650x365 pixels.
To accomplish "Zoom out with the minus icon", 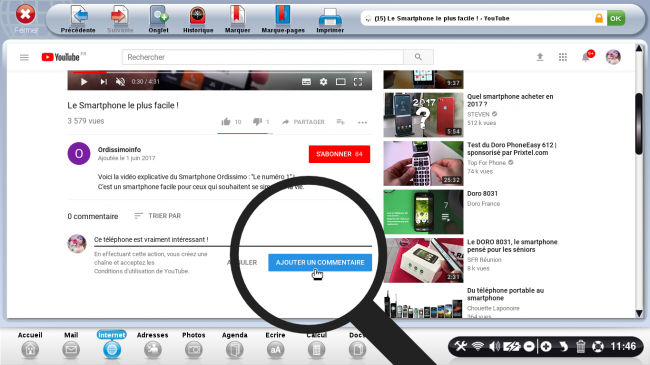I will pos(529,346).
